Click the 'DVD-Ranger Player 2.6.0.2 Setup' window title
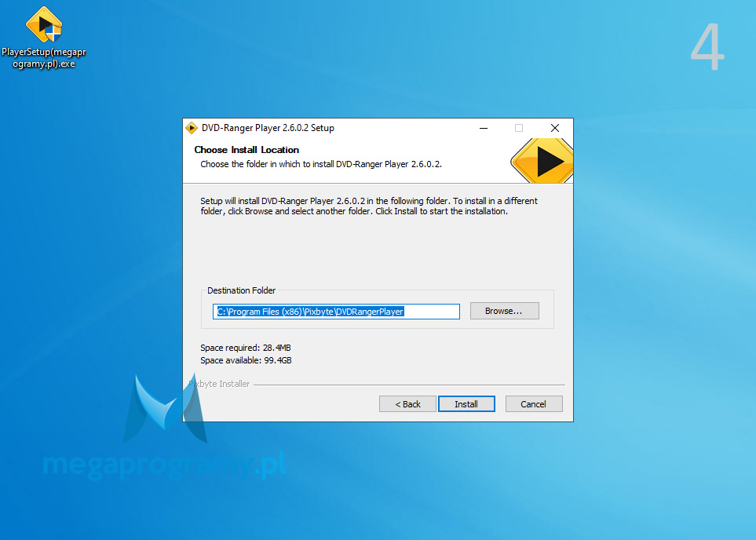 (268, 128)
